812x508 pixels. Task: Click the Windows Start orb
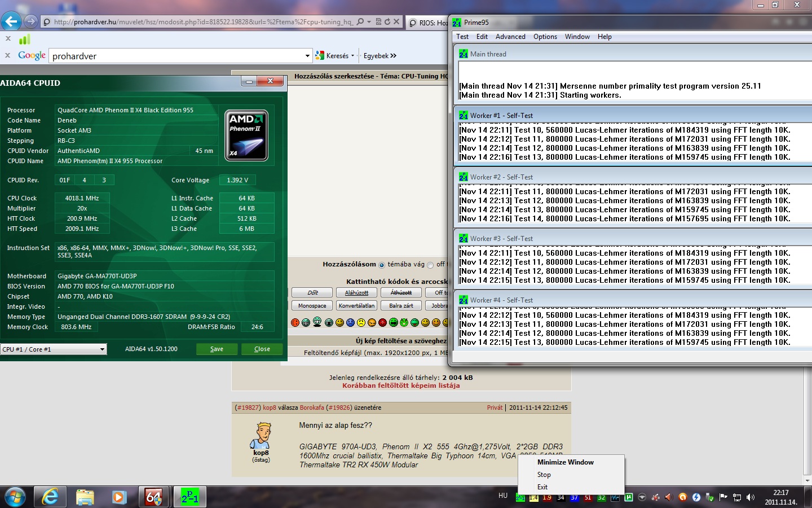(15, 497)
